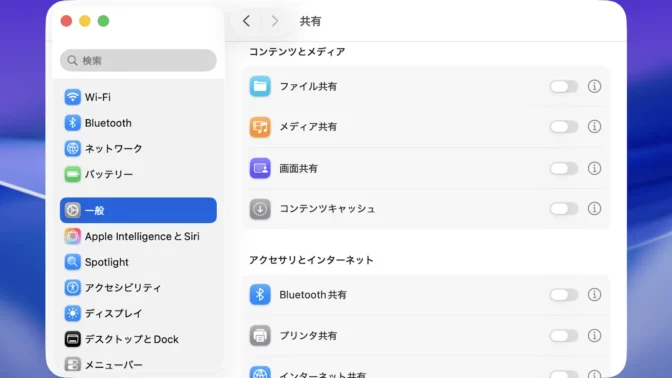Click the 共有 window title
Screen dimensions: 672x378
pyautogui.click(x=310, y=21)
